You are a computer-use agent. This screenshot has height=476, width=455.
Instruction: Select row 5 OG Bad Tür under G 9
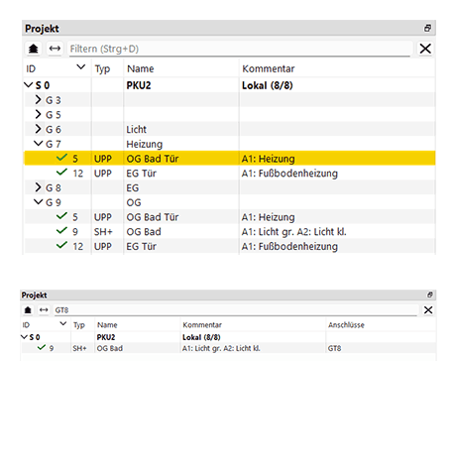[x=230, y=217]
